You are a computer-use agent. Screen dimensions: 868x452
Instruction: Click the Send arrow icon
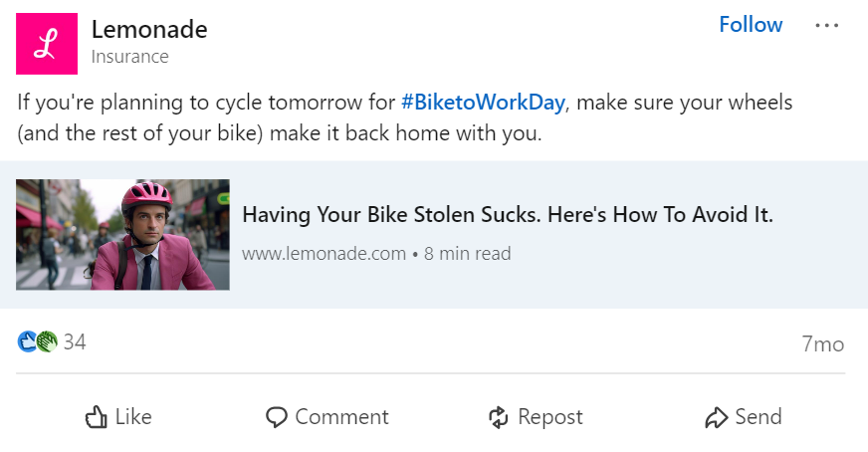point(717,417)
